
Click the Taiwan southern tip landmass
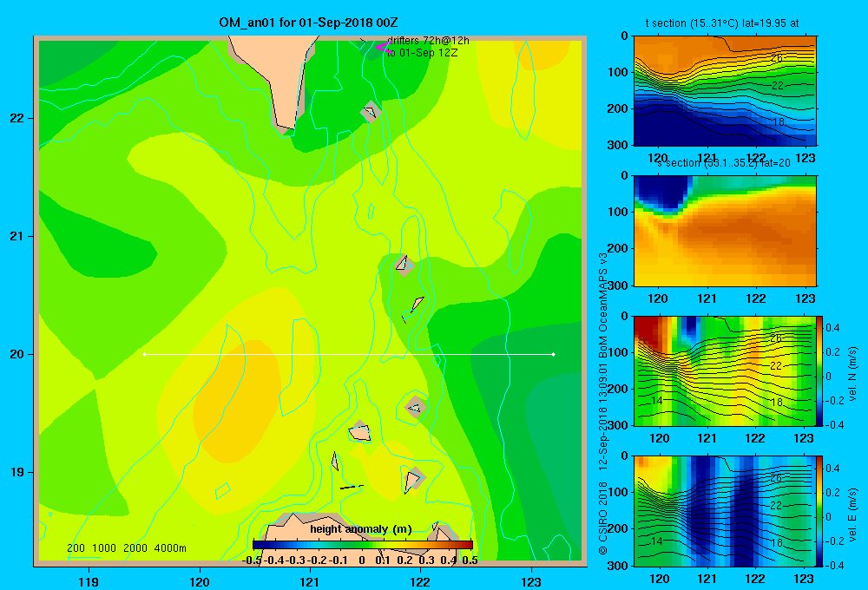(x=279, y=72)
